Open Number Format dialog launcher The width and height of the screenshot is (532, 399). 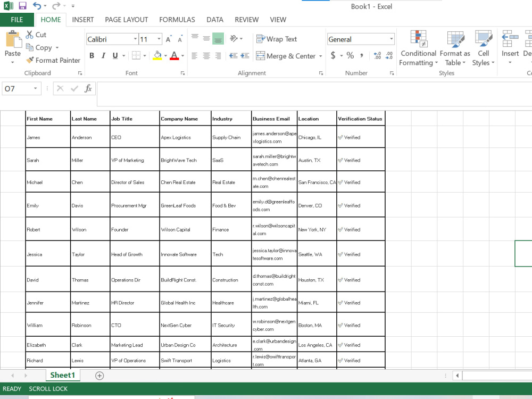[392, 73]
